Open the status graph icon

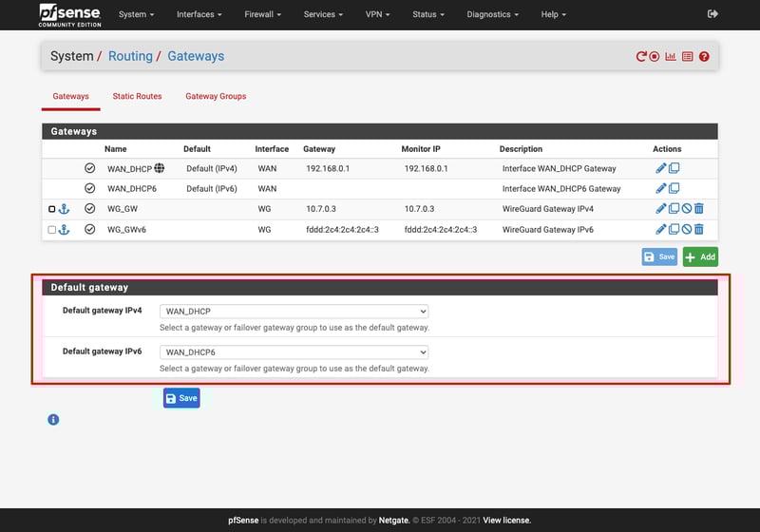671,57
